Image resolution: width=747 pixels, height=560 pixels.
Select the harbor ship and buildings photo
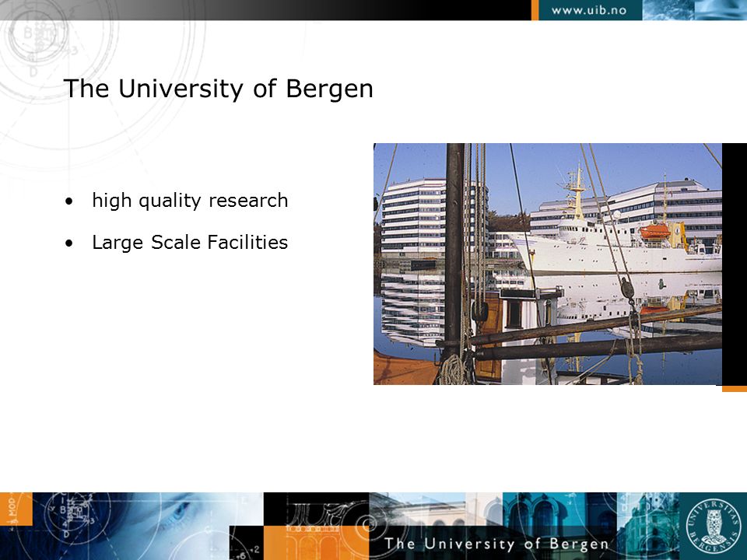(x=548, y=264)
